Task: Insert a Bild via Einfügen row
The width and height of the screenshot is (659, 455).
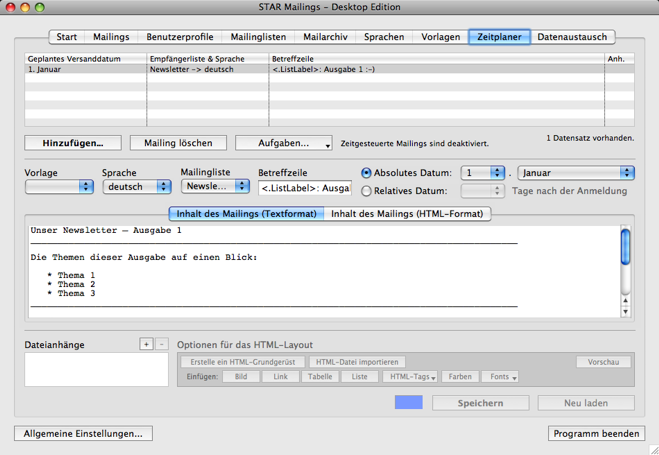Action: pos(241,376)
